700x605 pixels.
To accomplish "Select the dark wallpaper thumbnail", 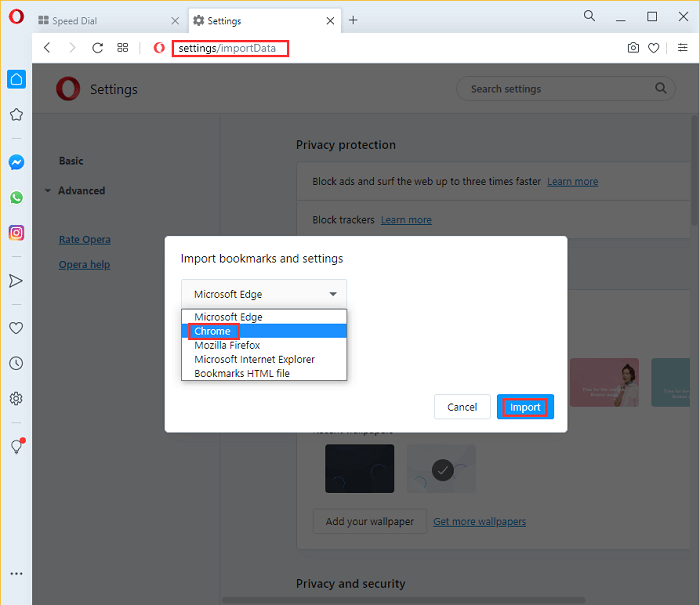I will (359, 468).
